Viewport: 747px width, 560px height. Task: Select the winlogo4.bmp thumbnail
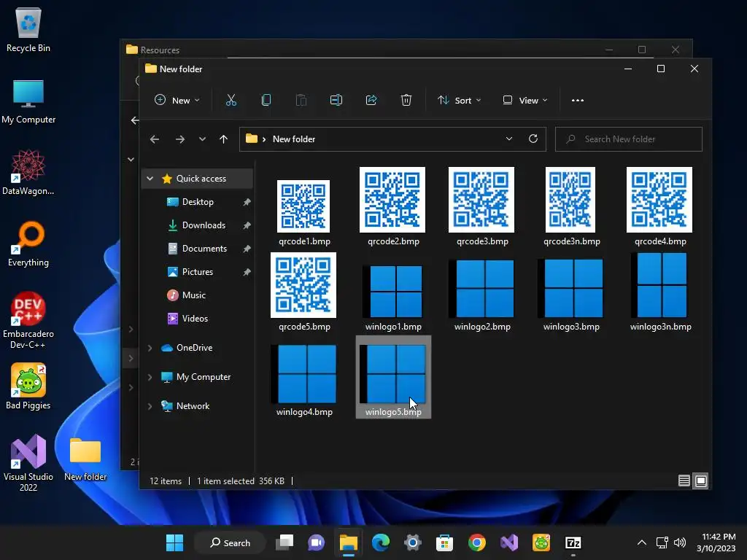coord(303,374)
